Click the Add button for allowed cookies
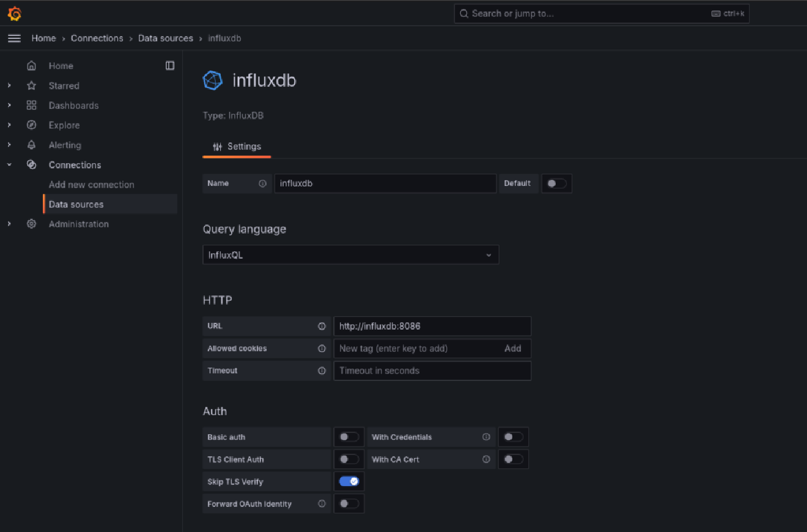This screenshot has width=807, height=532. (x=513, y=348)
